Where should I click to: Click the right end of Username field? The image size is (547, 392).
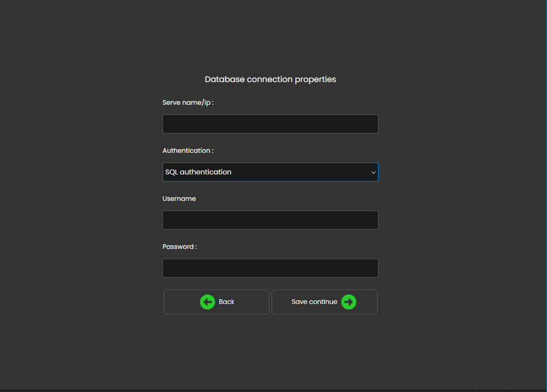370,220
